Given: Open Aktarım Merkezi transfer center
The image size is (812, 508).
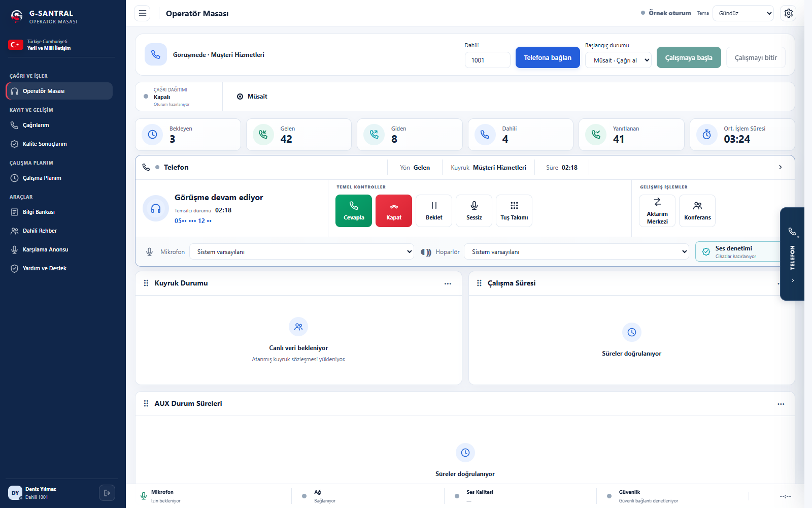Looking at the screenshot, I should (x=657, y=211).
